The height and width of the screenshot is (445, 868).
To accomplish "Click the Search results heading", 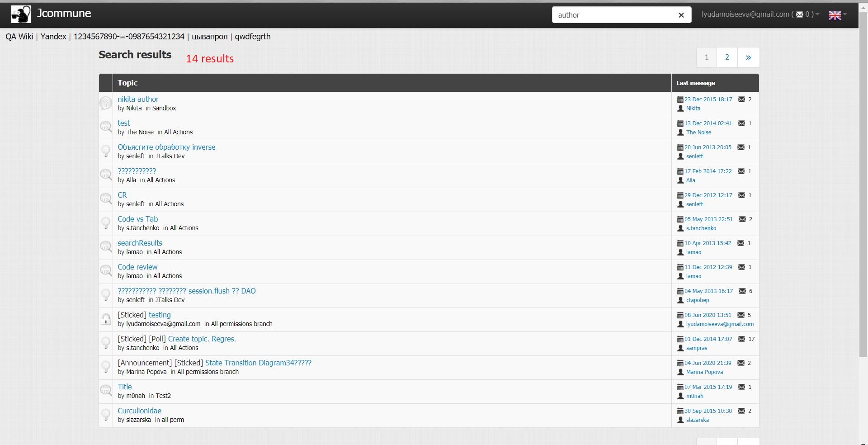I will 135,55.
